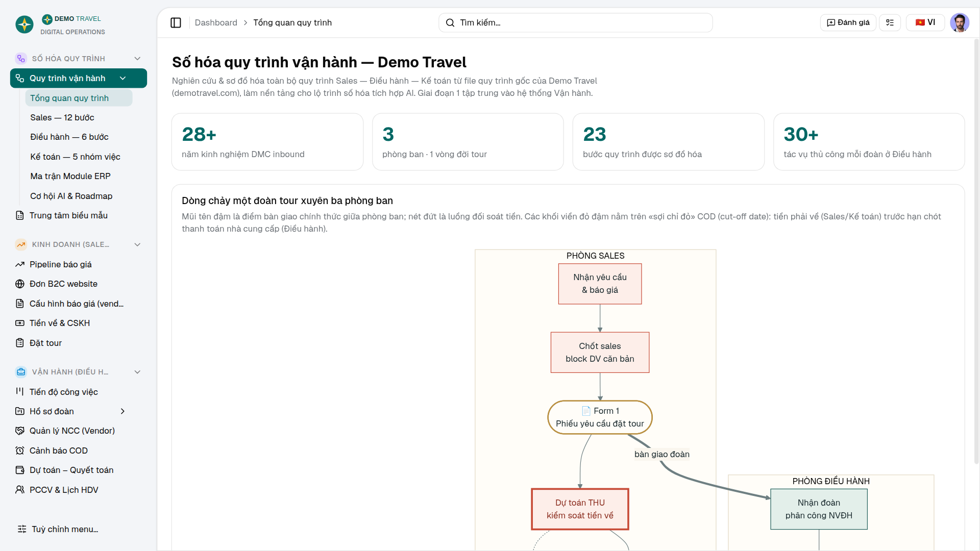Click the Nhận yêu cầu & báo giá node
The height and width of the screenshot is (551, 980).
[x=600, y=284]
